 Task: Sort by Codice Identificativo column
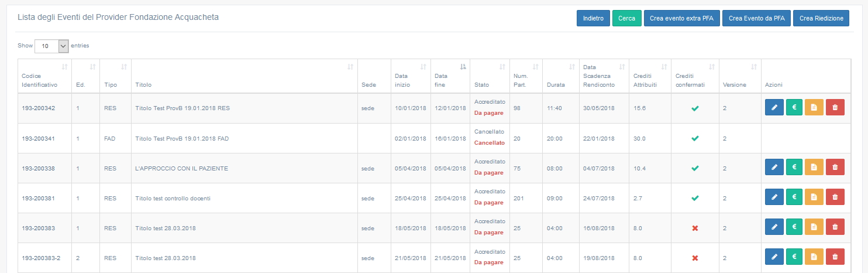(44, 76)
